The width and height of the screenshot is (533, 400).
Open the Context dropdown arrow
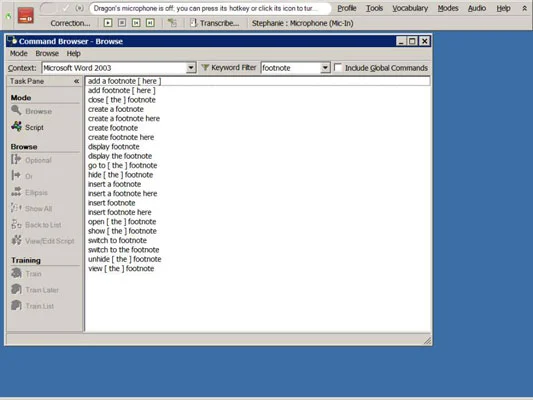pyautogui.click(x=191, y=68)
